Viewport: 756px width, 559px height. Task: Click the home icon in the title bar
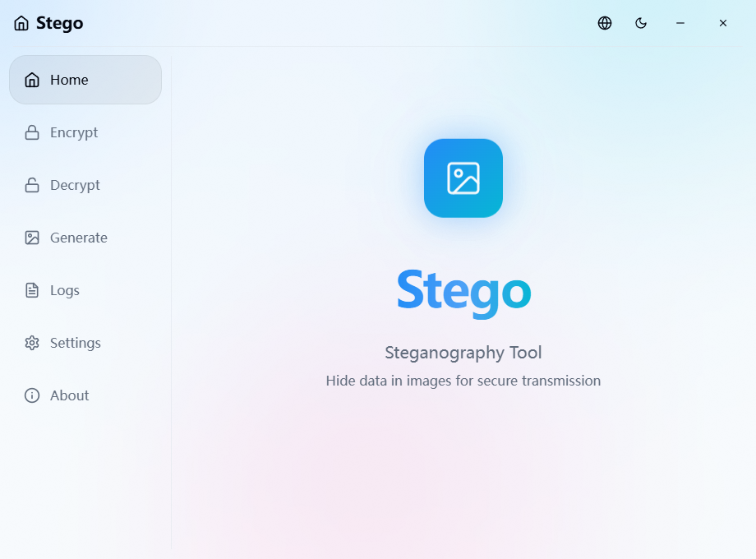point(21,23)
